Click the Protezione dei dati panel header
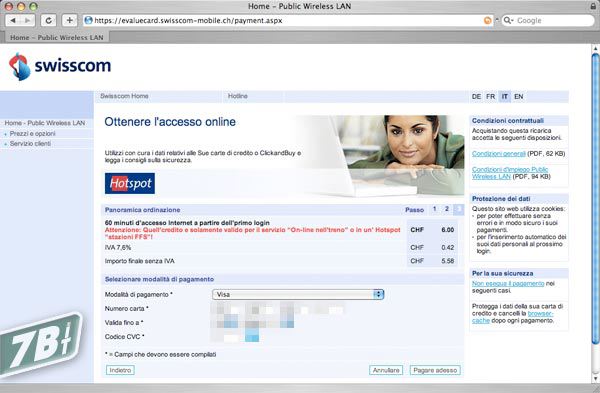Image resolution: width=600 pixels, height=393 pixels. pyautogui.click(x=501, y=199)
